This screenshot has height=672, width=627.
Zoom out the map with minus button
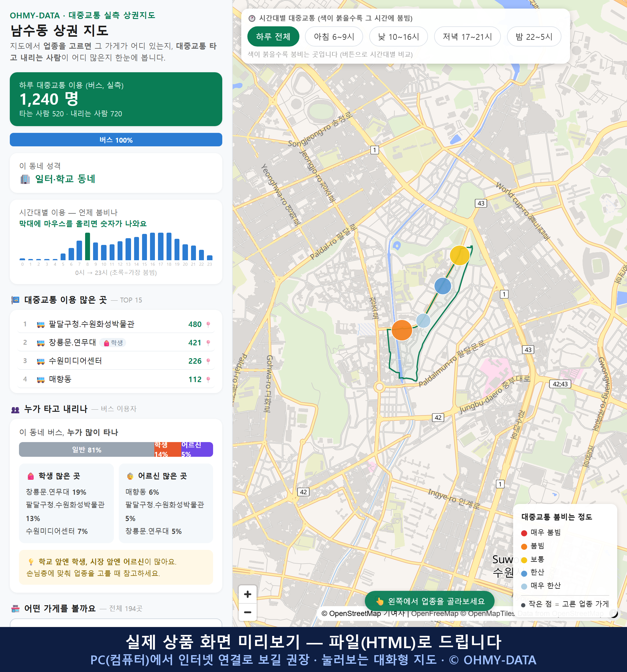[247, 612]
